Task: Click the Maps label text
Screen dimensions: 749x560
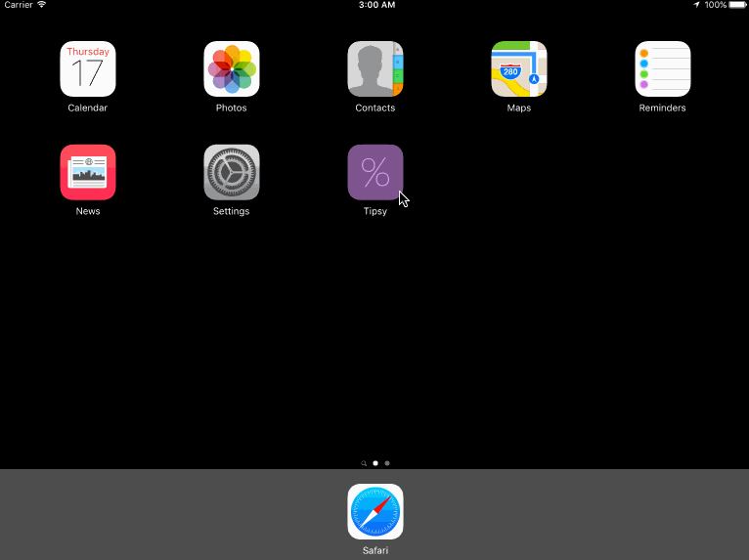Action: 519,108
